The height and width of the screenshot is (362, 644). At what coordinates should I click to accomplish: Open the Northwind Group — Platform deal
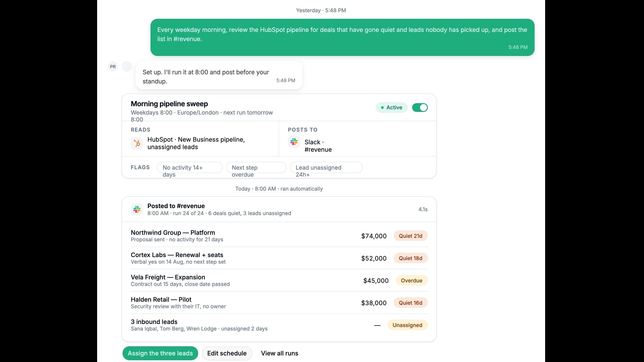(x=279, y=236)
